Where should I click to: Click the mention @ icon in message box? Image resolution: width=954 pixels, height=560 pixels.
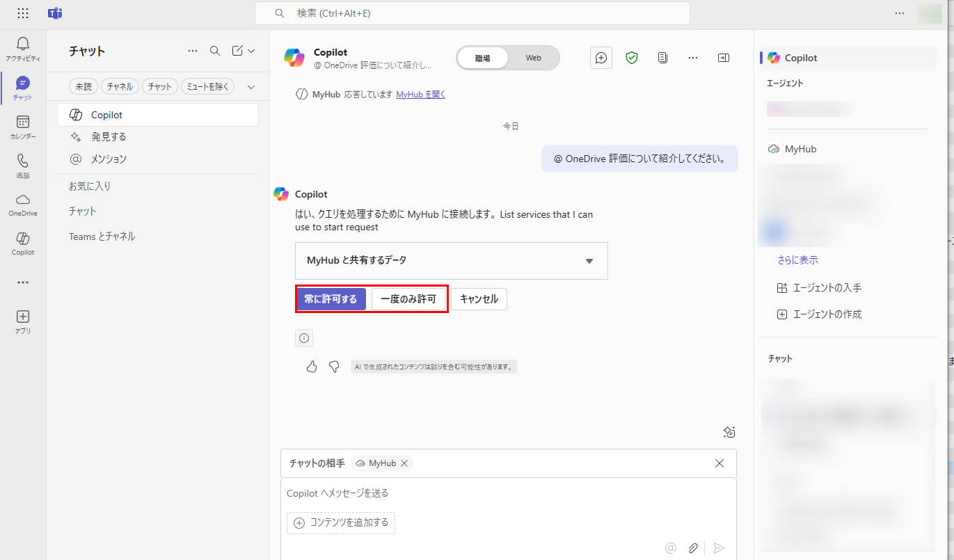pos(671,548)
